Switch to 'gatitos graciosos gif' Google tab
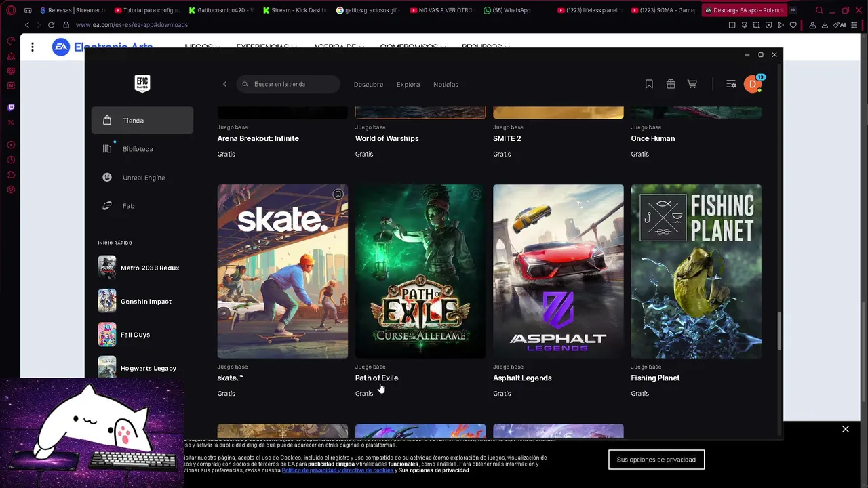This screenshot has height=488, width=868. pos(370,10)
